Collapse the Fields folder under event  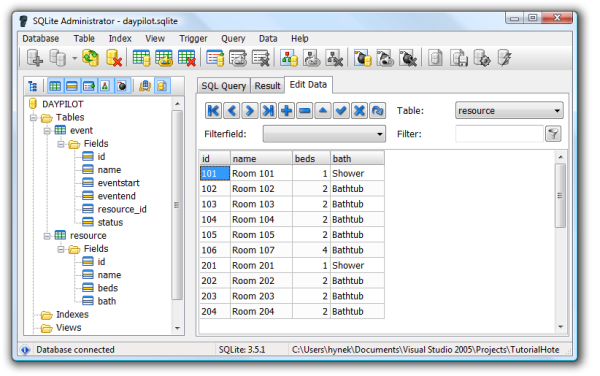pyautogui.click(x=61, y=144)
